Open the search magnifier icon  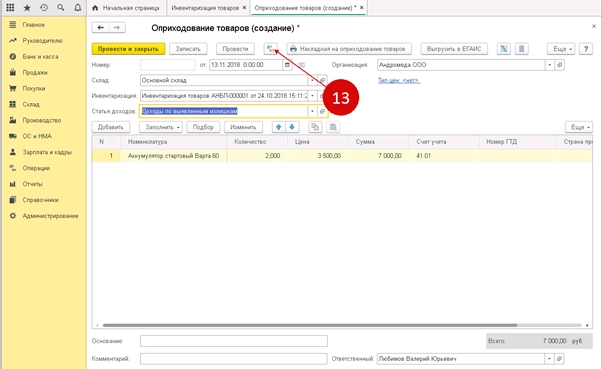coord(61,7)
